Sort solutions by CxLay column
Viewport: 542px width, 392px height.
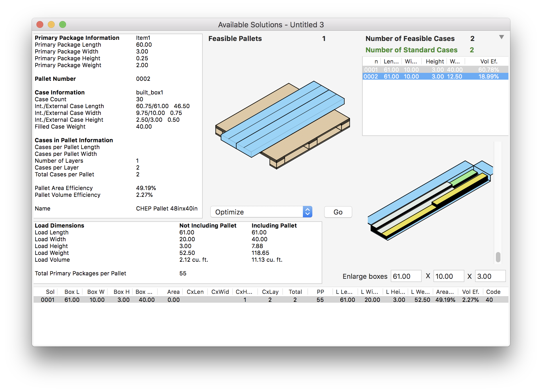(270, 292)
